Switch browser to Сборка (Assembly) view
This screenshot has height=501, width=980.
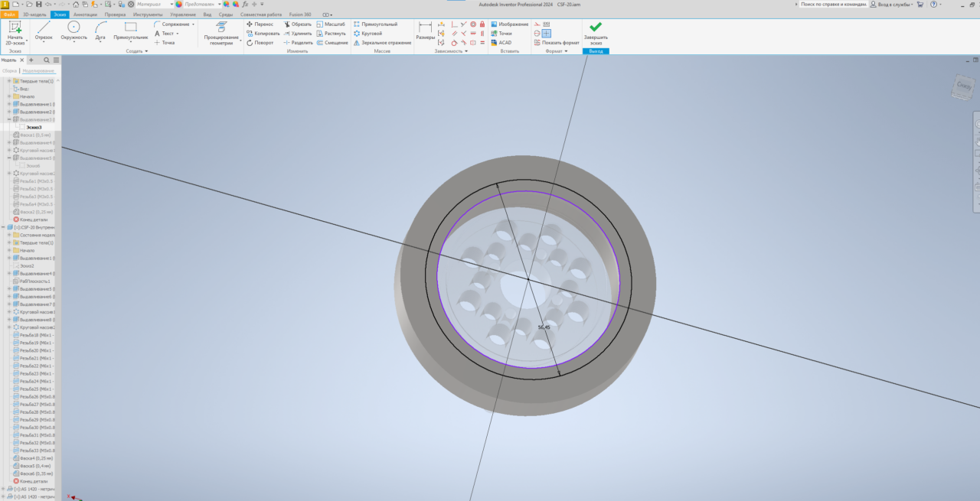[x=10, y=70]
